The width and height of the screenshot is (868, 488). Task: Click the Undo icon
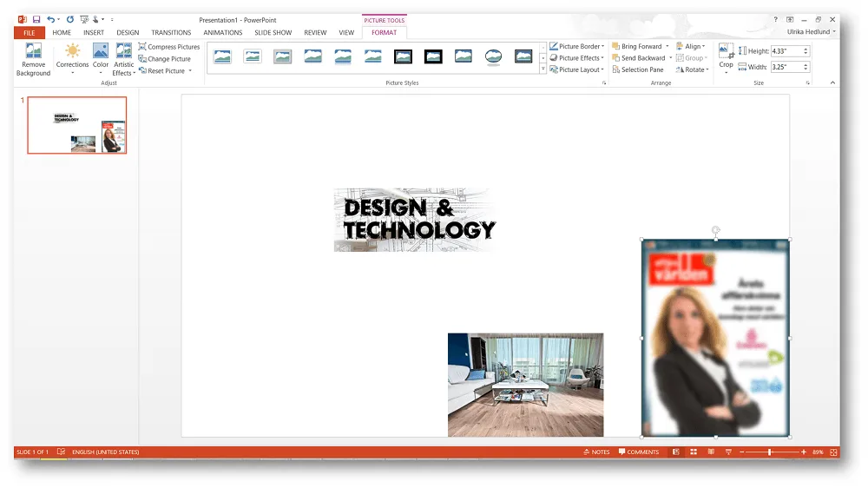[x=50, y=19]
